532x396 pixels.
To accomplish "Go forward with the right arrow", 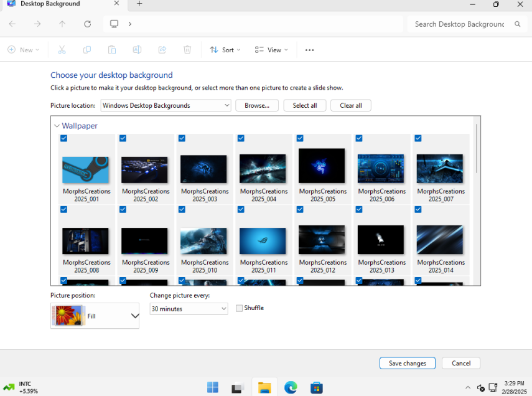I will click(x=37, y=24).
